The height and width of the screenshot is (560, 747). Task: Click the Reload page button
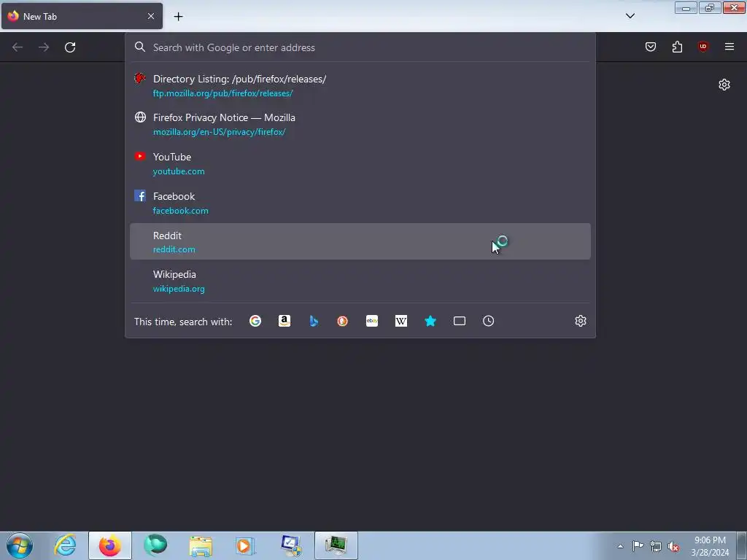point(70,47)
